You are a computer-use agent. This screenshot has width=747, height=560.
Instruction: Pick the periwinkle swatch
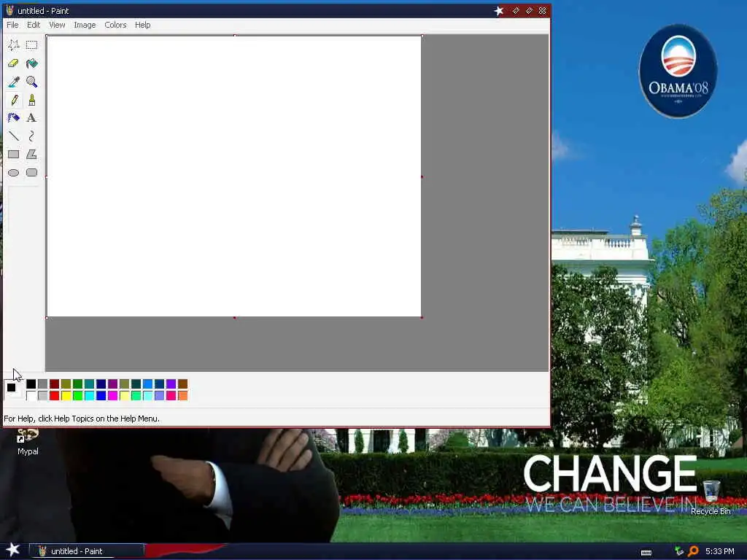click(x=159, y=396)
